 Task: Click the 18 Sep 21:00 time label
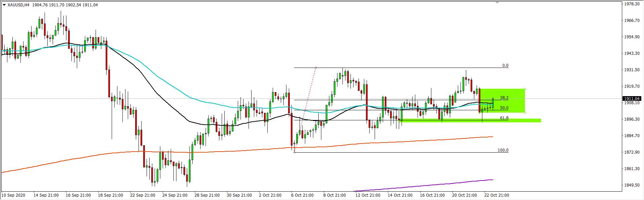coord(110,195)
